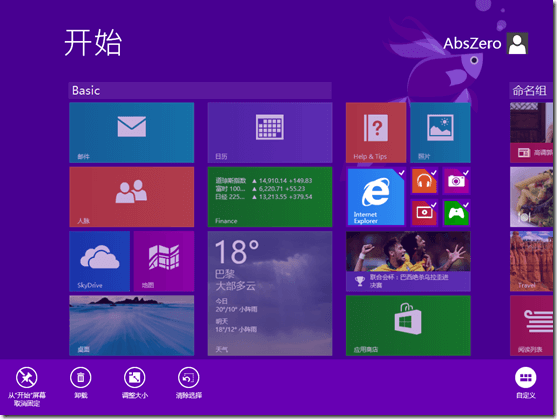Uncheck the Video tile checkmark
This screenshot has width=557, height=419.
coord(434,205)
